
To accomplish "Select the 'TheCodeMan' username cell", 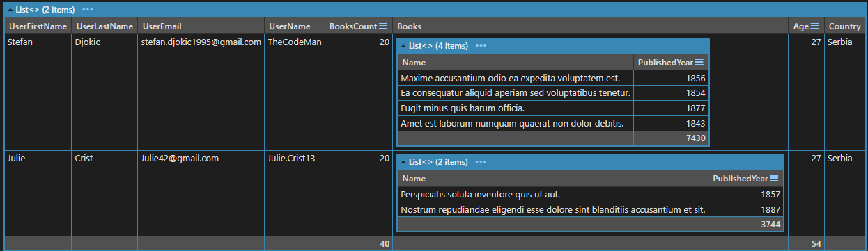I will coord(294,42).
